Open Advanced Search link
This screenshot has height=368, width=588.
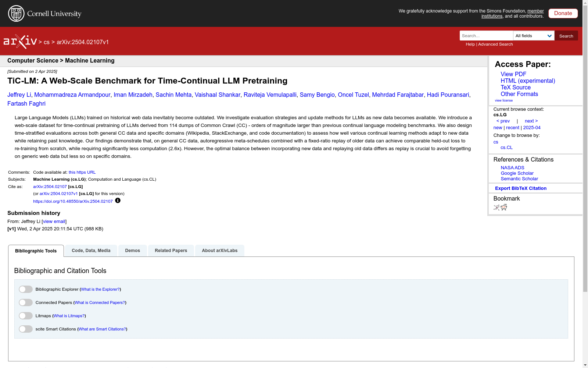pos(495,44)
